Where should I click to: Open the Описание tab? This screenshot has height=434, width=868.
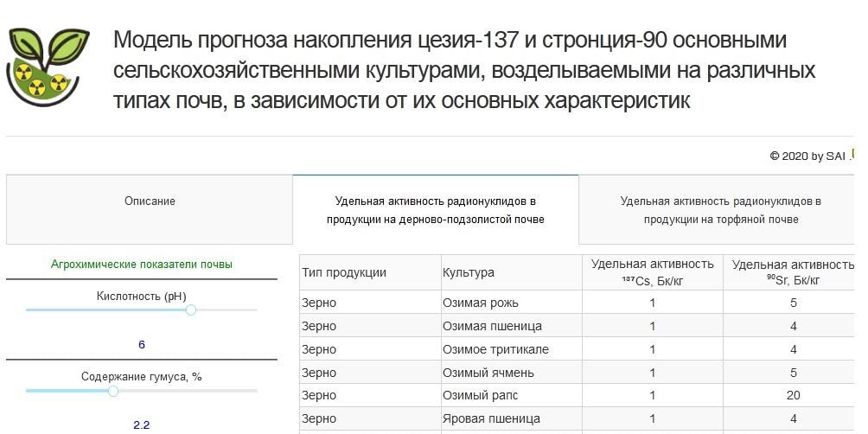pos(150,201)
